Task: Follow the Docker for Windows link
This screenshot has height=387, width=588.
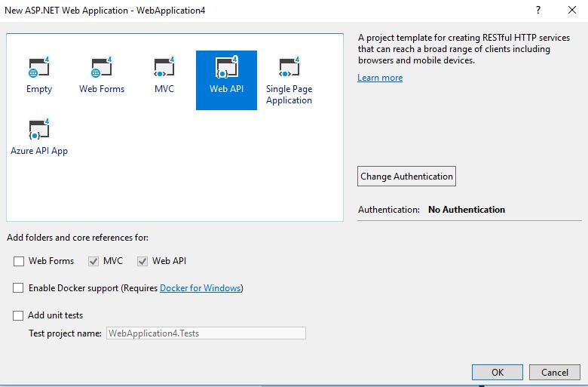Action: click(x=201, y=288)
